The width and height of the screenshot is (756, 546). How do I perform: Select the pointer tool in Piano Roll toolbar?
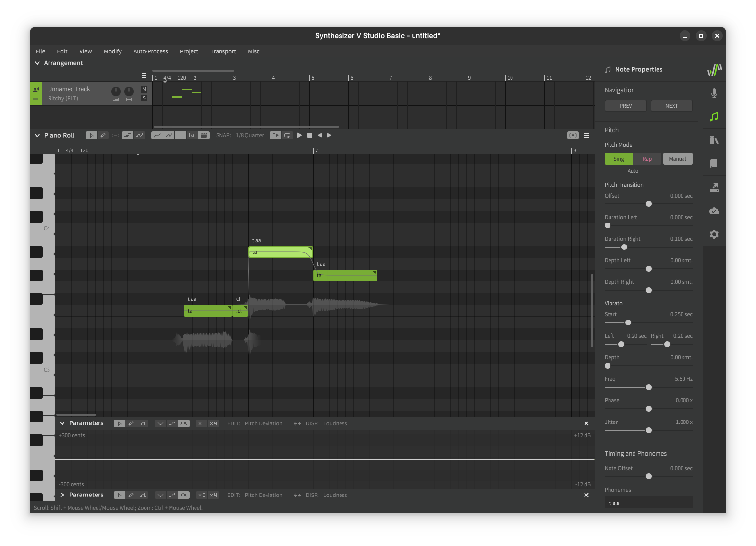click(x=91, y=135)
